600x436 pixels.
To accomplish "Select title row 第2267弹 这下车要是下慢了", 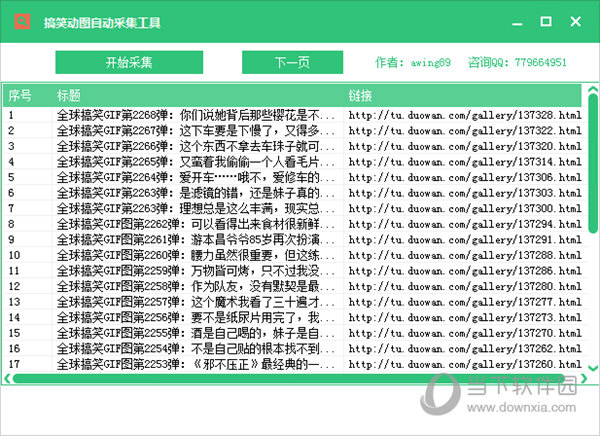I will [196, 131].
